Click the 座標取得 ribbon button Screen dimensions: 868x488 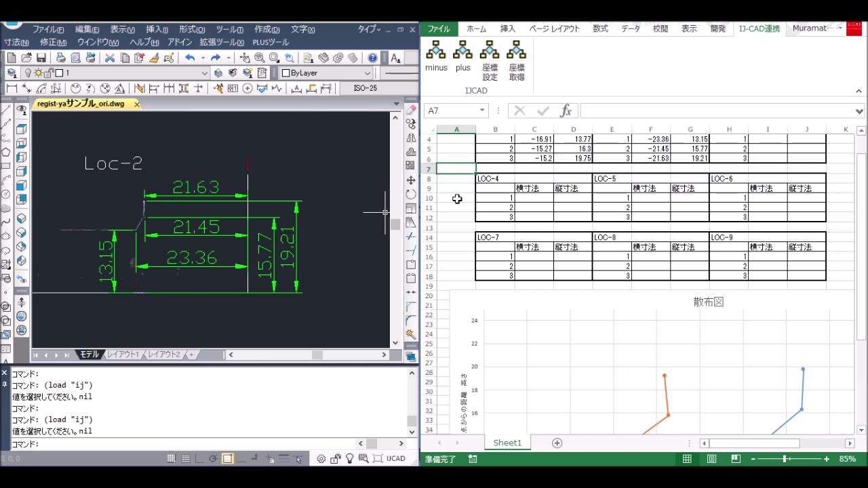pos(517,61)
